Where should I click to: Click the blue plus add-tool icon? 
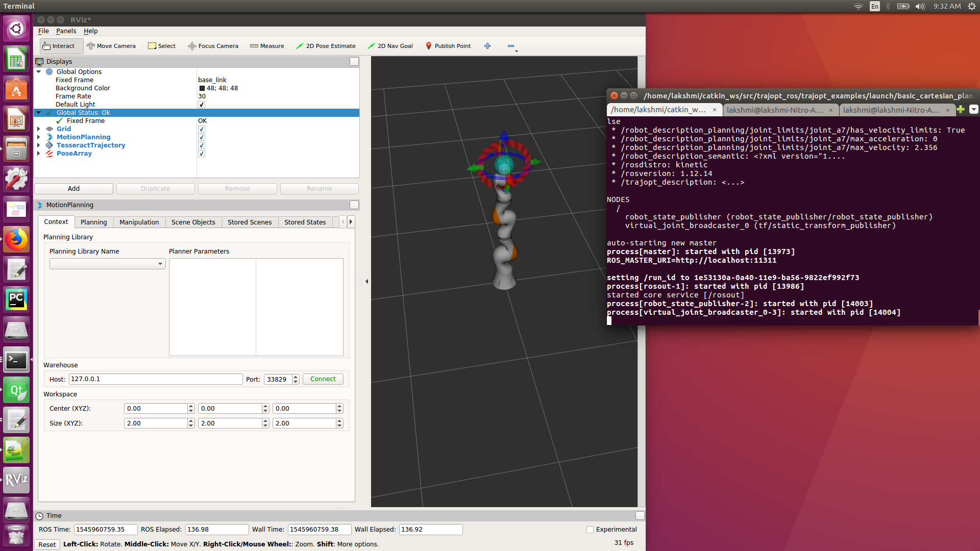pos(487,46)
